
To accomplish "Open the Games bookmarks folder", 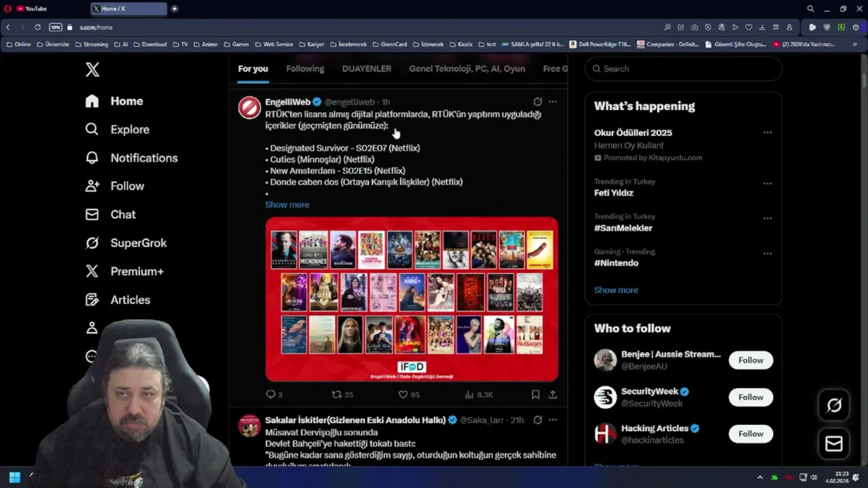I will pyautogui.click(x=236, y=44).
